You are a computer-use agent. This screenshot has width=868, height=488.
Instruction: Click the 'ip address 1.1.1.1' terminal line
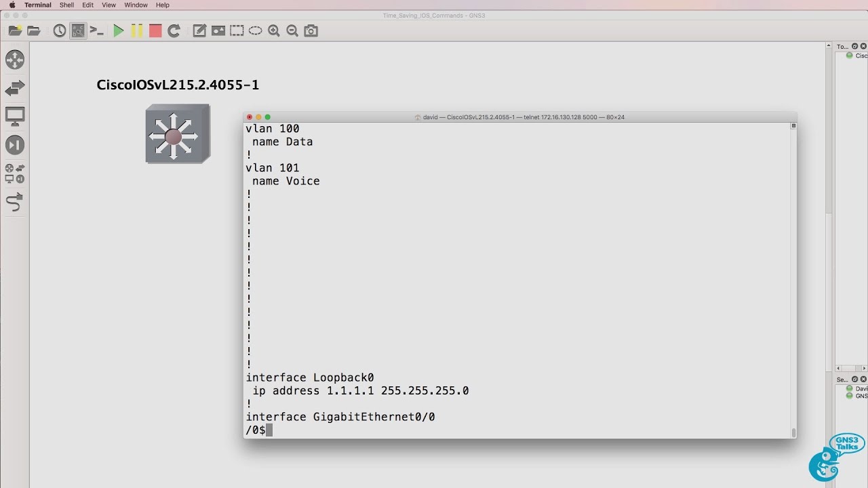pyautogui.click(x=360, y=391)
